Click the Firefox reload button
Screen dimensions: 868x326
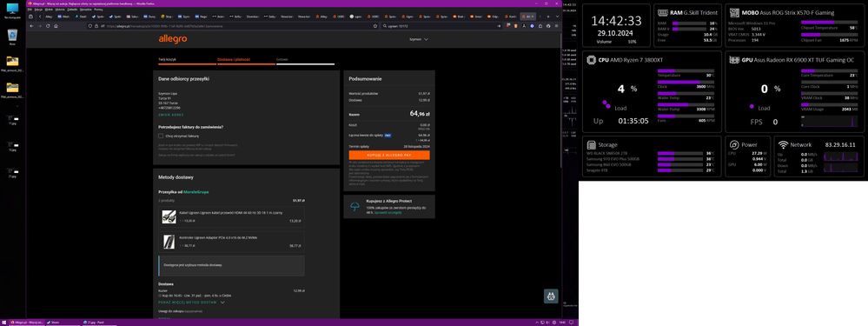tap(47, 26)
